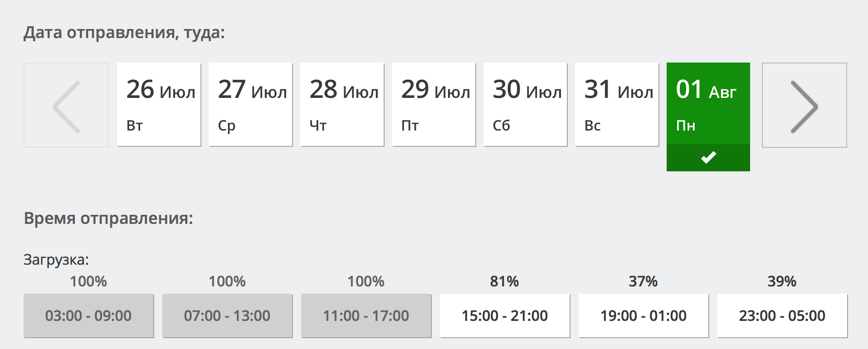Choose the 19:00 - 01:00 time slot

[644, 315]
